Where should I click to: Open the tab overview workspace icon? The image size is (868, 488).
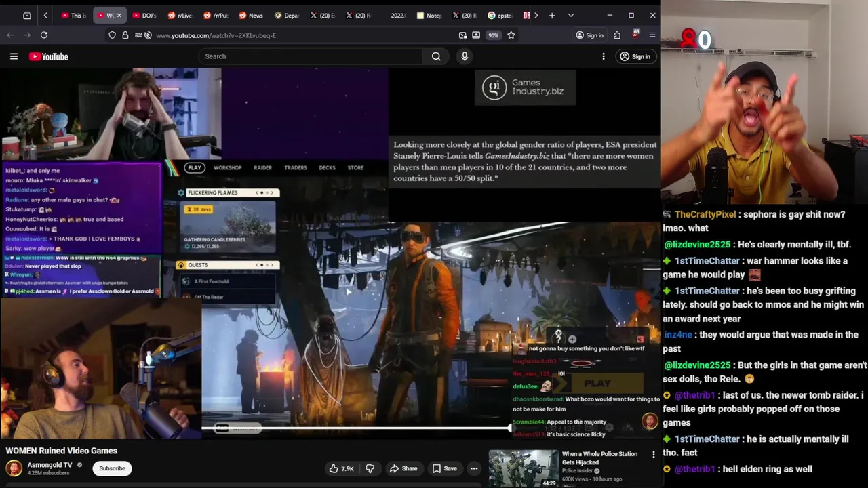pyautogui.click(x=27, y=15)
